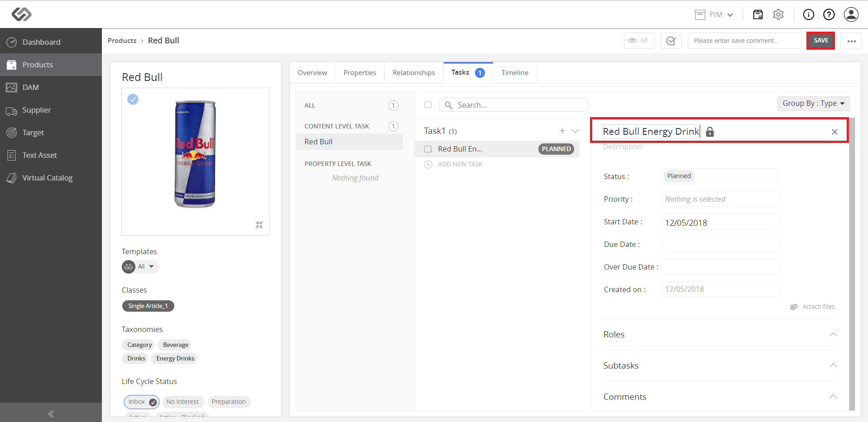Collapse the Roles section
Screen dimensions: 868x422
(x=833, y=334)
